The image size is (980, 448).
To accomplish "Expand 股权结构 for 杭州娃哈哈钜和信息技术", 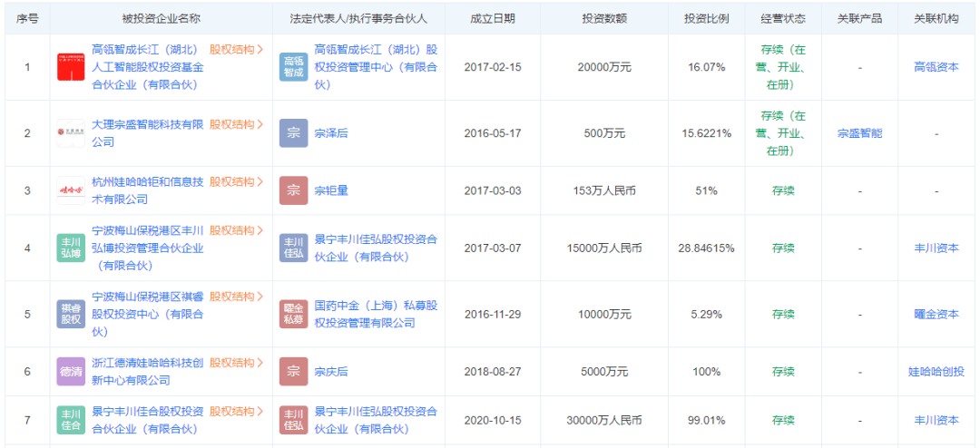I will click(236, 181).
